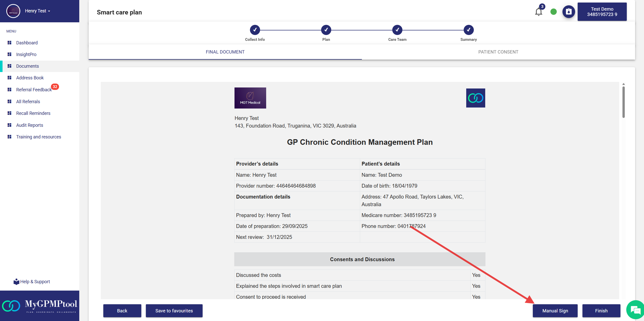Select the Final Document tab

(225, 52)
